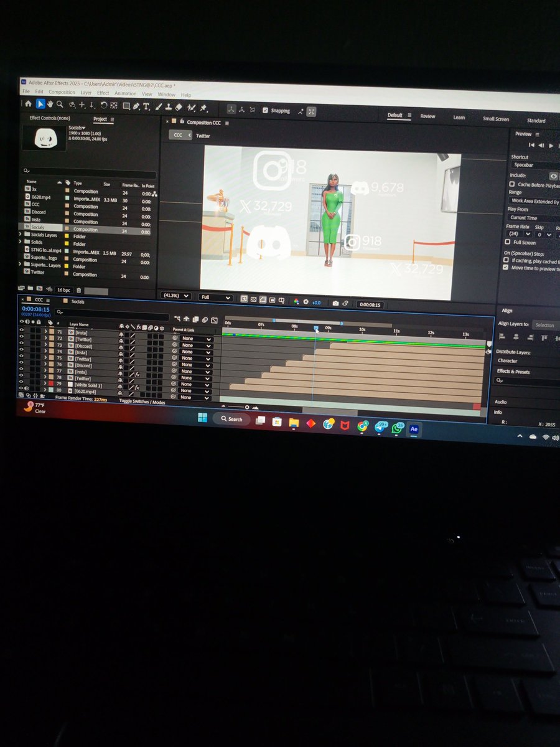Viewport: 560px width, 747px height.
Task: Open the magnification (41.3%) dropdown
Action: [177, 296]
